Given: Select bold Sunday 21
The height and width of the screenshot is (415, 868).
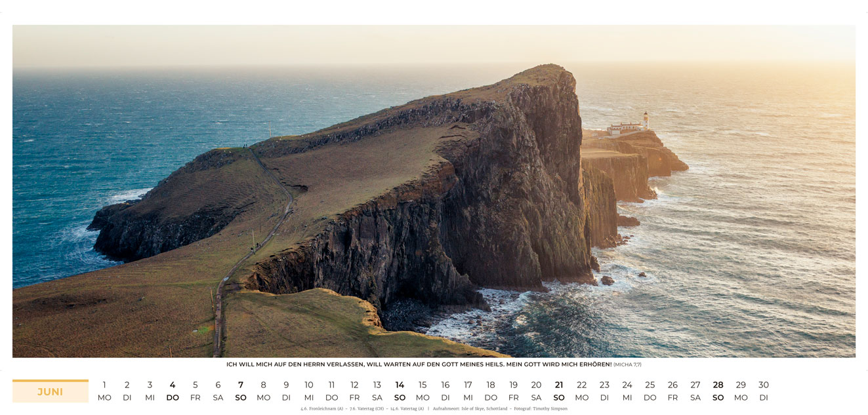Looking at the screenshot, I should click(559, 385).
